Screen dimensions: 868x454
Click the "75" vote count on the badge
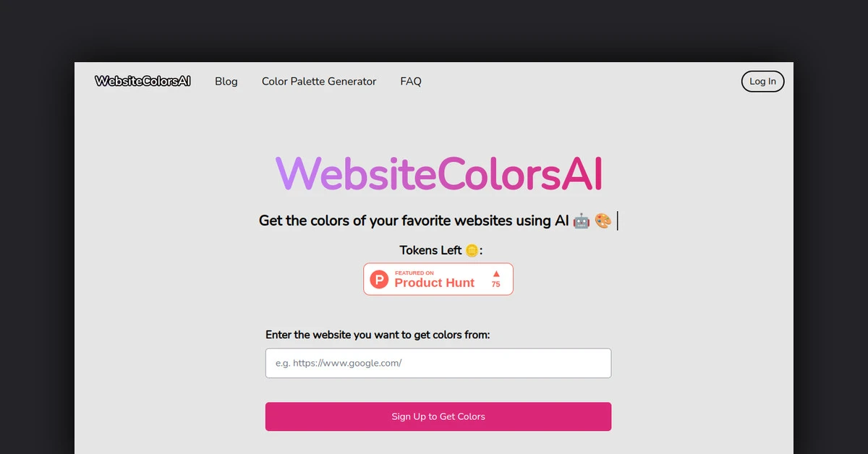click(495, 285)
